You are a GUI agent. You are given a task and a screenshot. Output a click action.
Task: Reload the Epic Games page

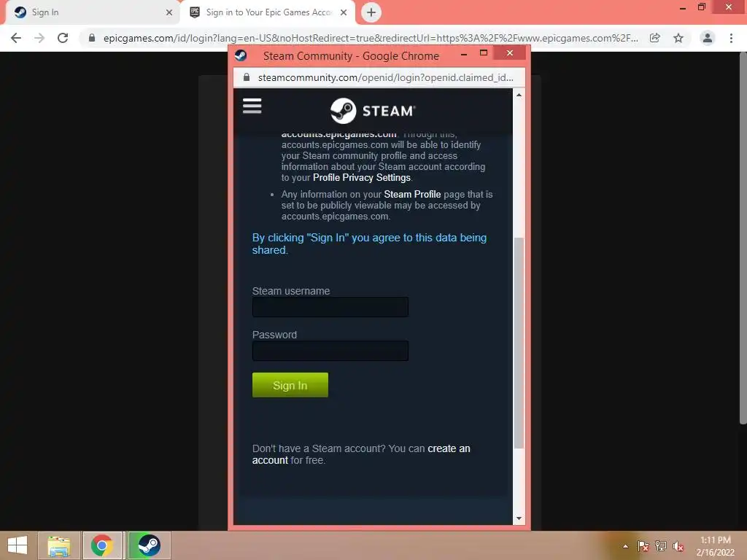(x=63, y=38)
